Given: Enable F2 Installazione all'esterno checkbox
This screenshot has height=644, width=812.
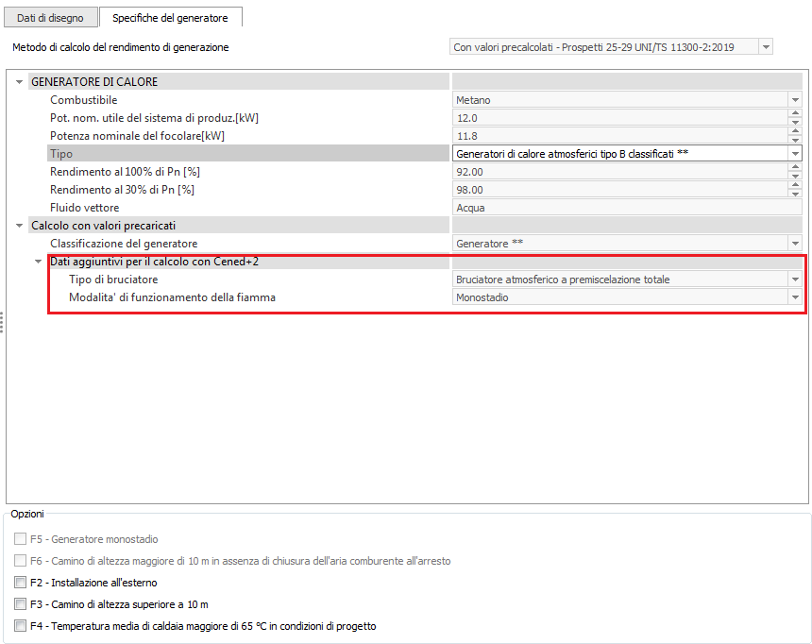Looking at the screenshot, I should (21, 583).
